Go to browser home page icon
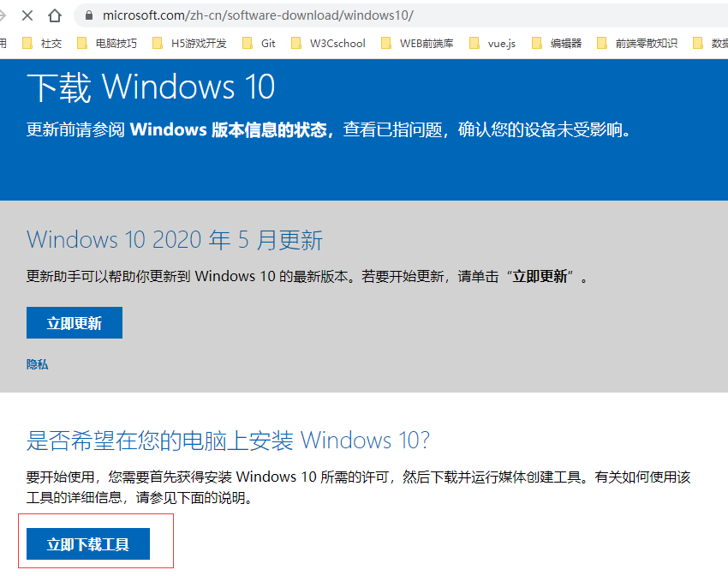 coord(55,15)
